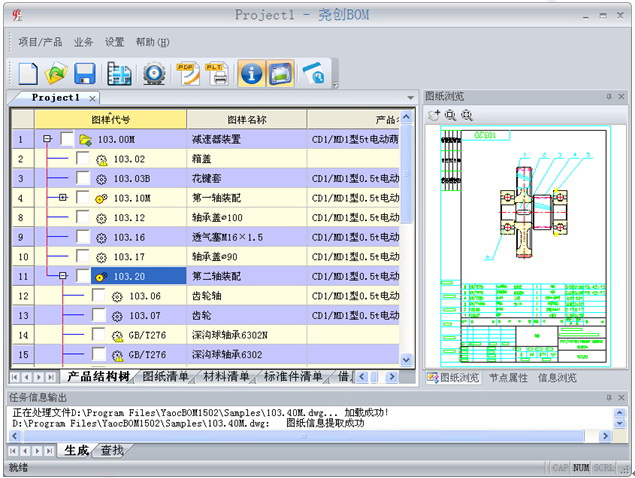Click the 图样名称 column header

[x=247, y=119]
